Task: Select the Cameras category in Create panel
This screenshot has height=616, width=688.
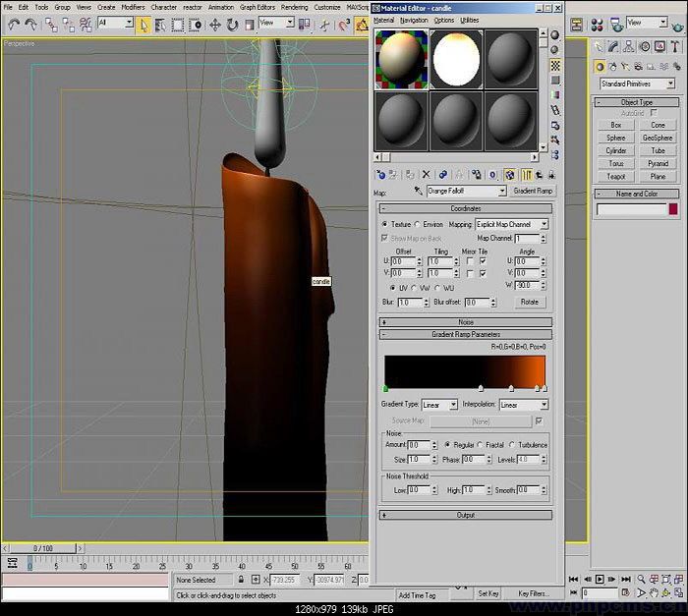Action: (x=639, y=67)
